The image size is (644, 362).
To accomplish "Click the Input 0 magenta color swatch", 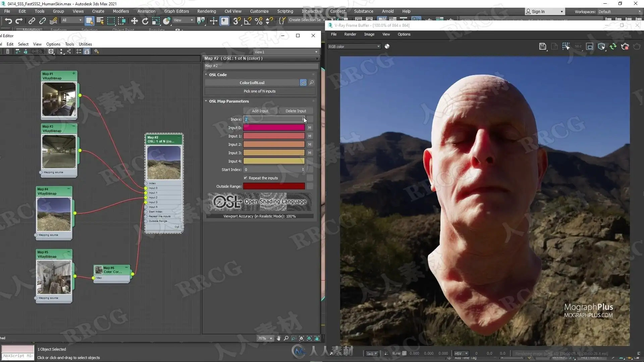I will click(x=274, y=128).
